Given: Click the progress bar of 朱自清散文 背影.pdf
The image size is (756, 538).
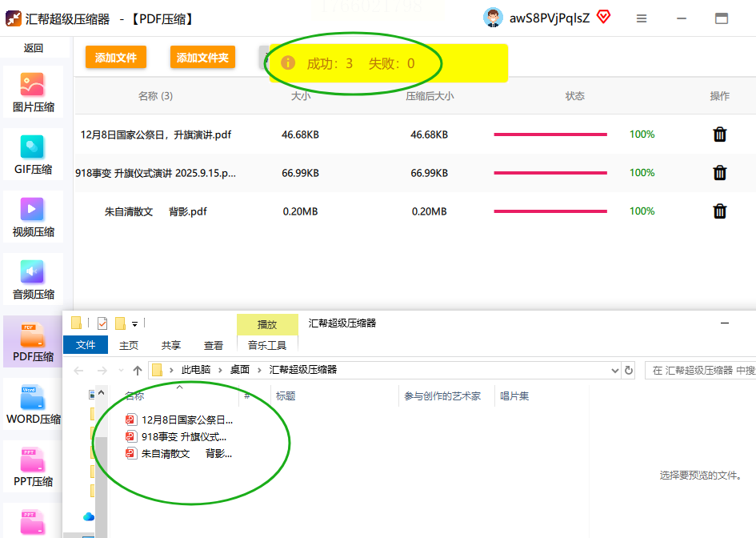Looking at the screenshot, I should (x=550, y=211).
